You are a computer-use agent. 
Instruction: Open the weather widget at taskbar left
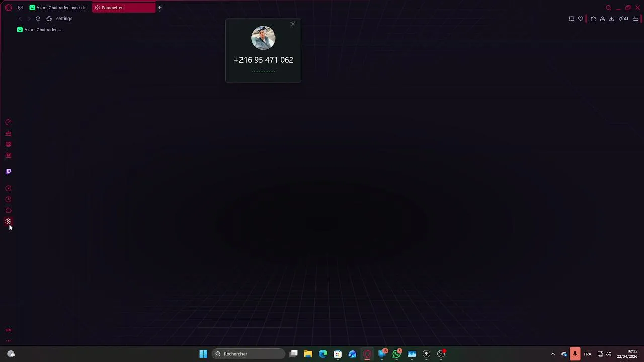click(x=11, y=354)
